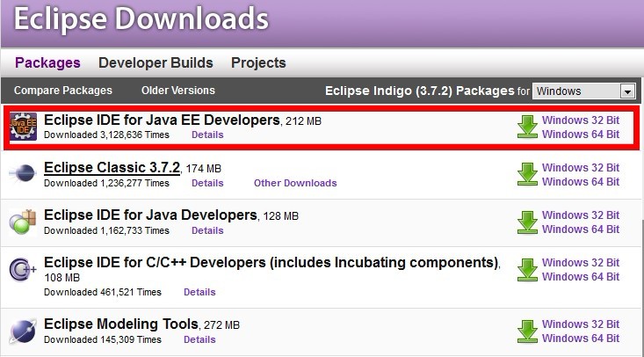
Task: View Details for Java EE Developers package
Action: [207, 135]
